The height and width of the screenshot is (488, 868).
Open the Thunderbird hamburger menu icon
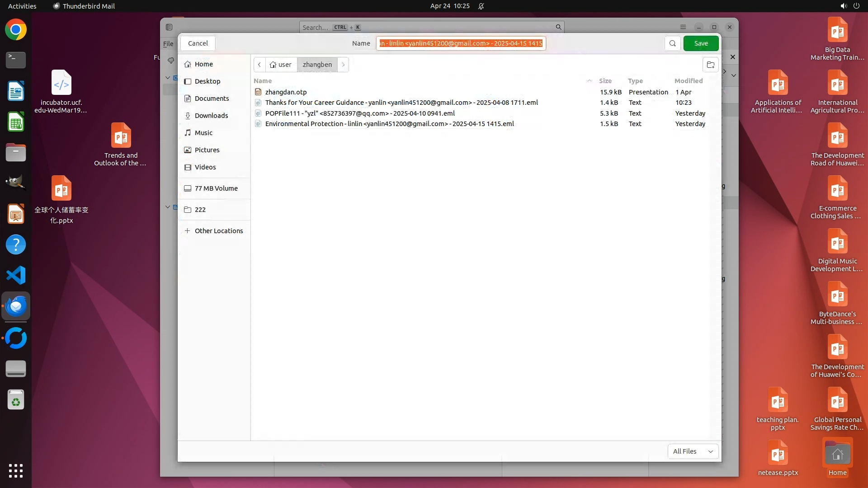(683, 27)
